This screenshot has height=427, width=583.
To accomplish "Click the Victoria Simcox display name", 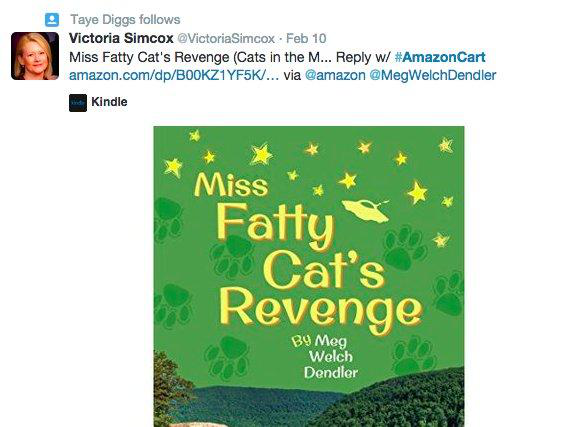I will [x=121, y=38].
